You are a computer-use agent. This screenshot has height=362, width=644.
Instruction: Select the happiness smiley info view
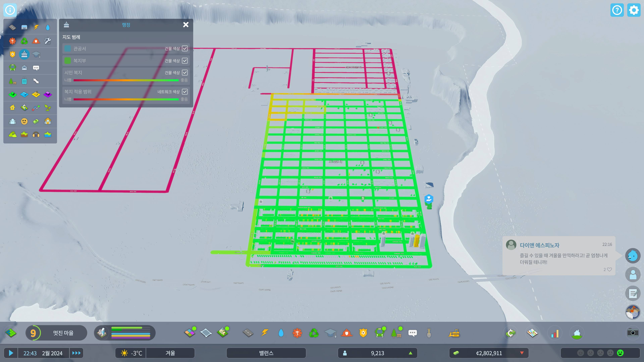24,121
